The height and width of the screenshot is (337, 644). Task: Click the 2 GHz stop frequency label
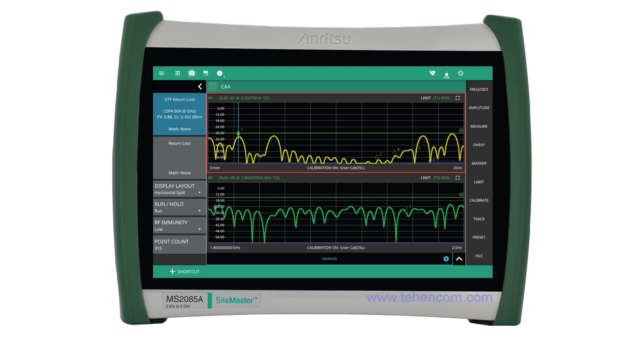click(457, 248)
